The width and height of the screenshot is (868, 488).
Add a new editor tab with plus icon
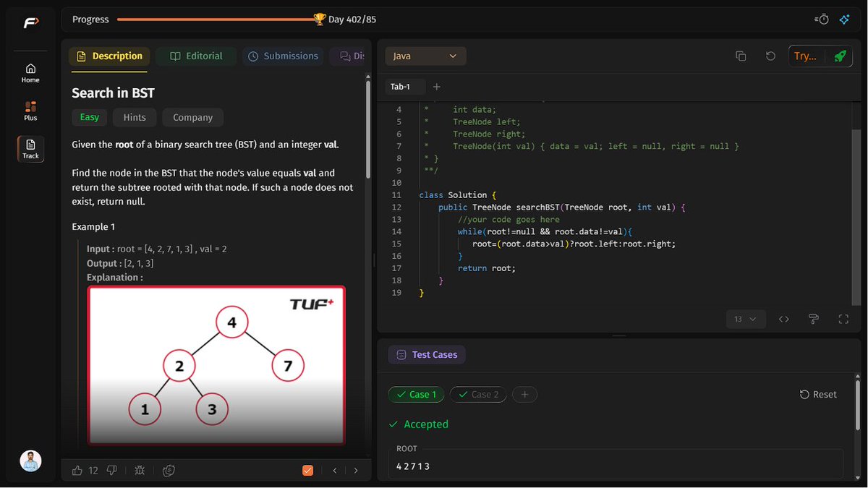click(x=436, y=87)
